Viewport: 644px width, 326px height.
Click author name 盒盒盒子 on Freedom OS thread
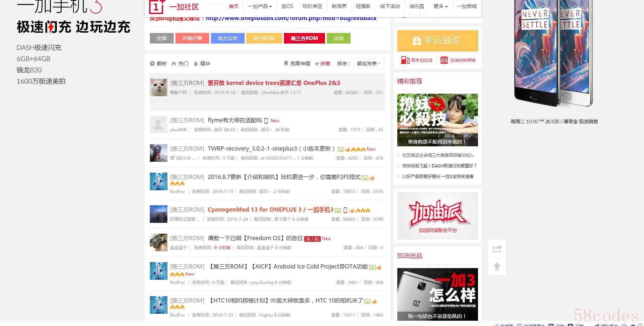click(179, 247)
